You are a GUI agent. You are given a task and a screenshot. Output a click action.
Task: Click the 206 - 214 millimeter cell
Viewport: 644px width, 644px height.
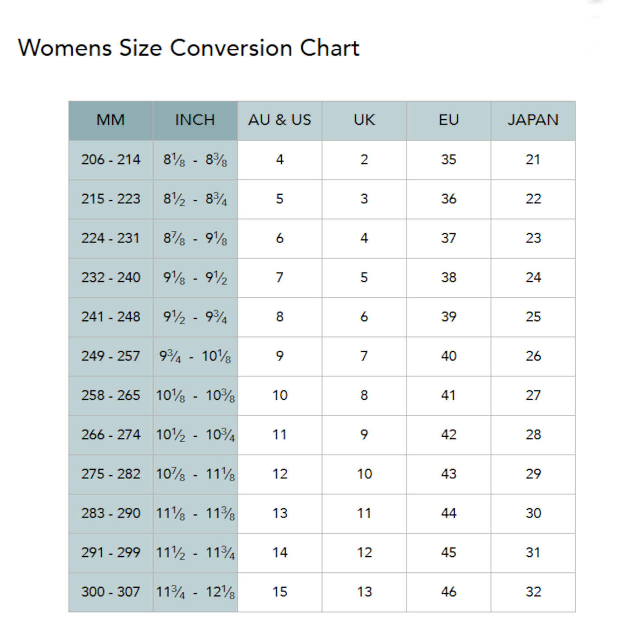tap(111, 160)
